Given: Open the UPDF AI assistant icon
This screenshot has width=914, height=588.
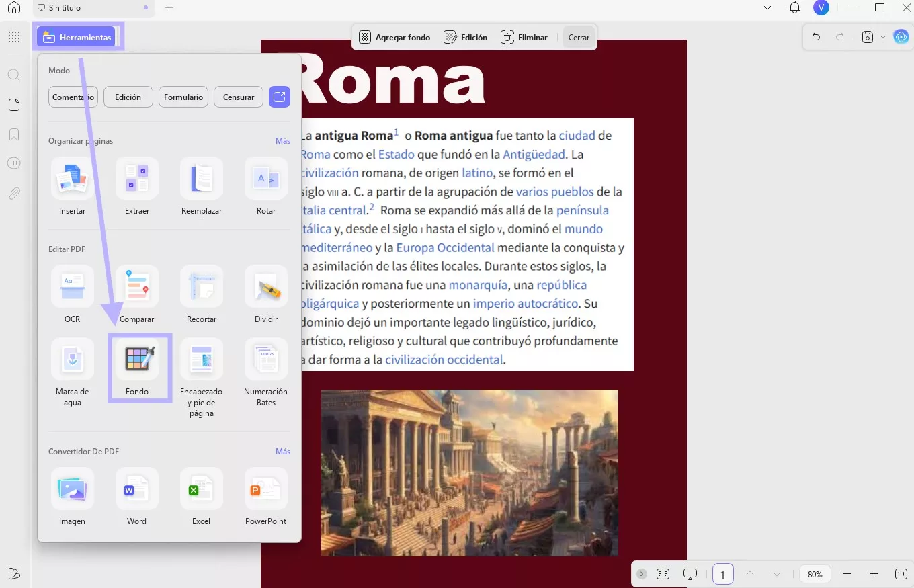Looking at the screenshot, I should 901,37.
